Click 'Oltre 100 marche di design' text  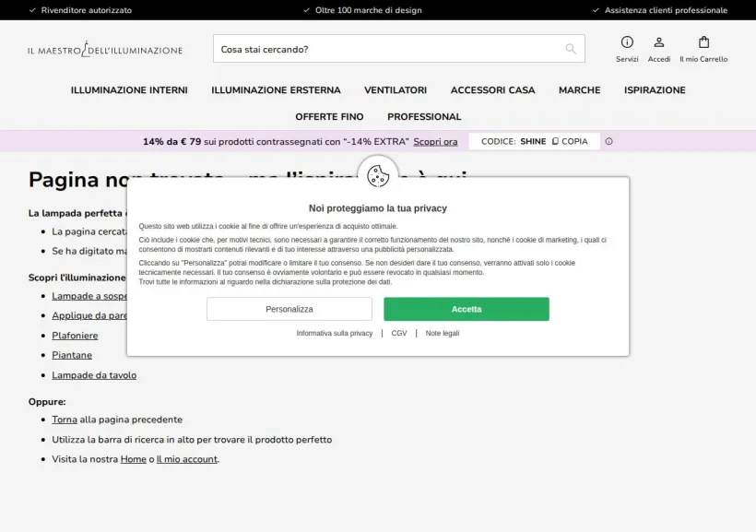coord(369,10)
